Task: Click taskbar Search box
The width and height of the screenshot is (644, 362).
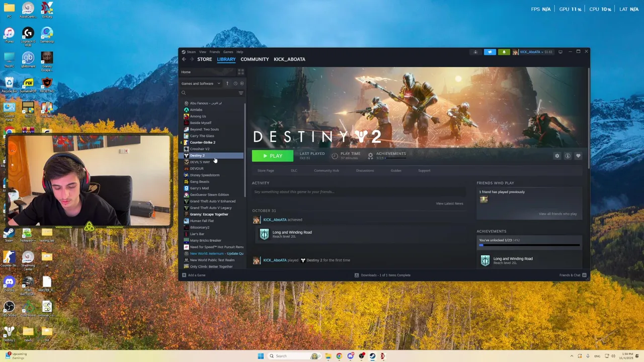Action: pyautogui.click(x=295, y=356)
